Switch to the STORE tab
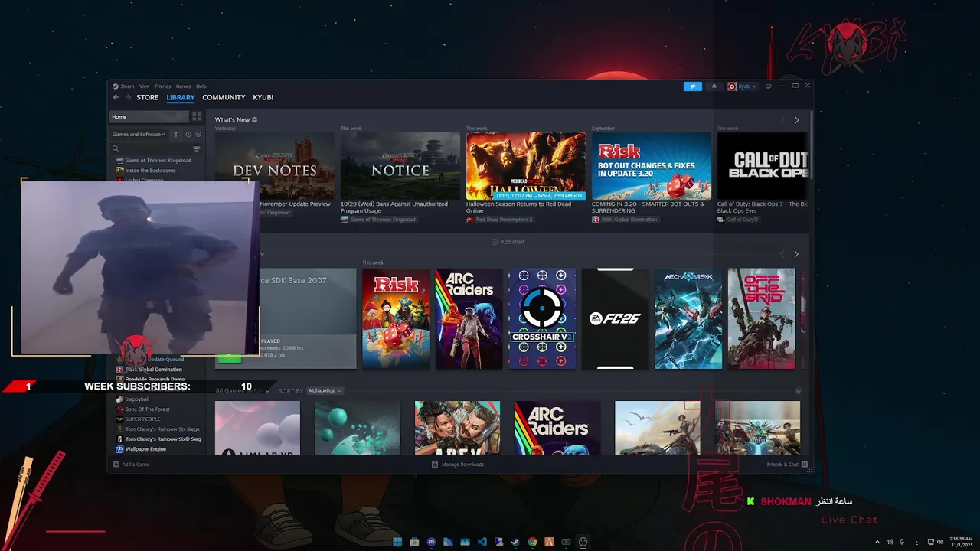980x551 pixels. click(148, 97)
